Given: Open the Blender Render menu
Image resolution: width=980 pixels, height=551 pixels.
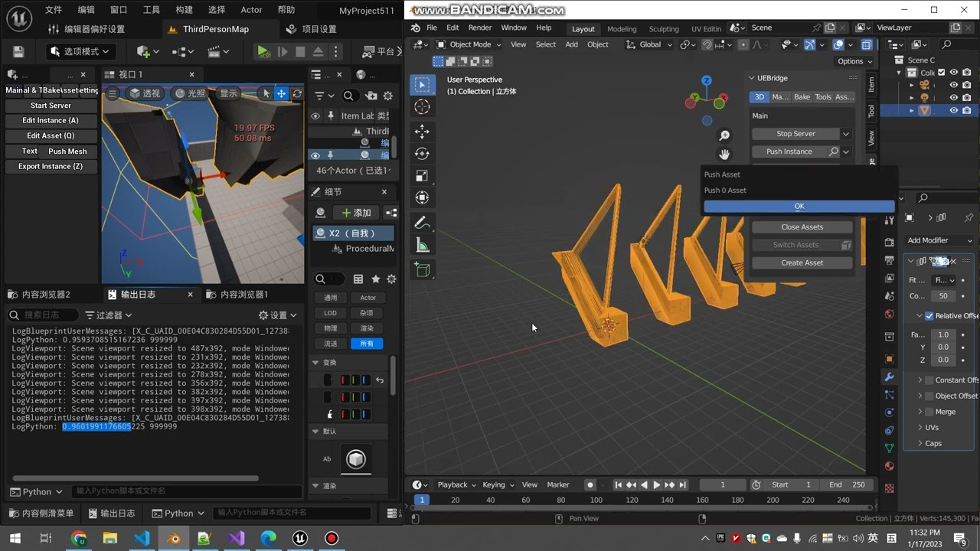Looking at the screenshot, I should click(480, 28).
